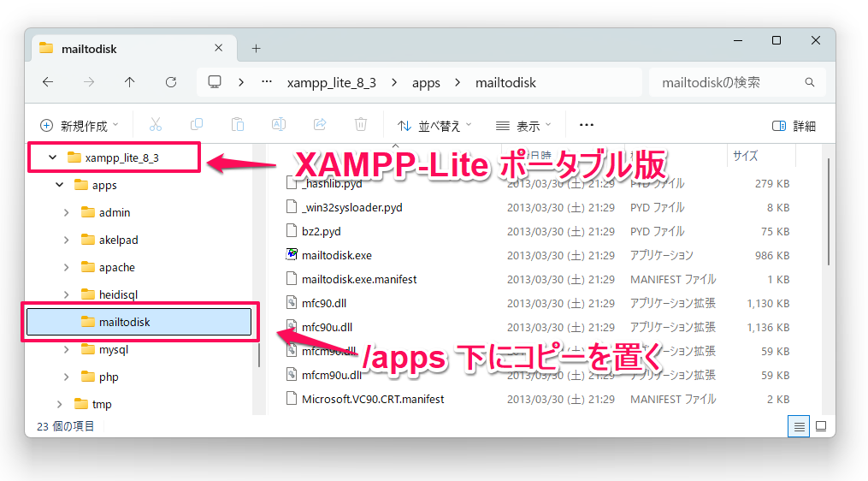Toggle the 詳細 details pane
This screenshot has width=868, height=481.
794,126
